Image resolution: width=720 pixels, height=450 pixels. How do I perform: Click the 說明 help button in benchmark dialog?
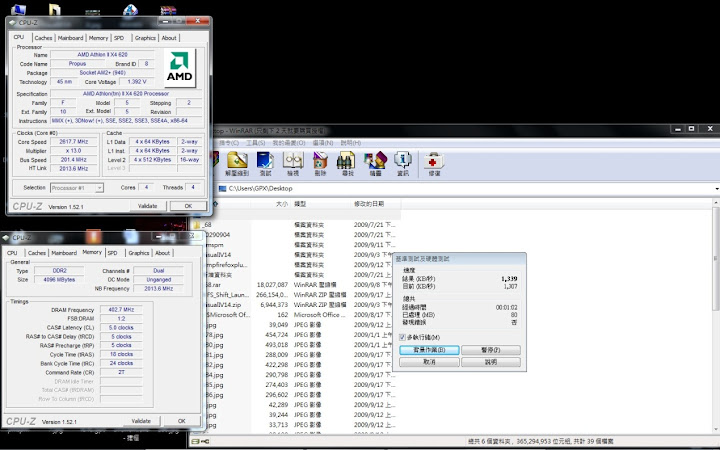click(x=491, y=362)
